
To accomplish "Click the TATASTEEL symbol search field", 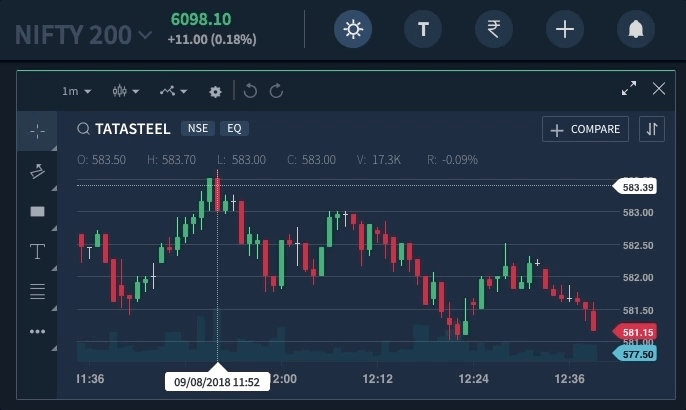I will 120,129.
